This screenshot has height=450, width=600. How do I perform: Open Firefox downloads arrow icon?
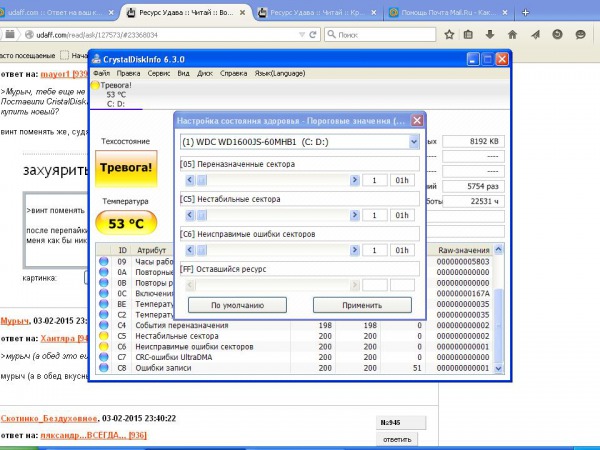pos(490,35)
